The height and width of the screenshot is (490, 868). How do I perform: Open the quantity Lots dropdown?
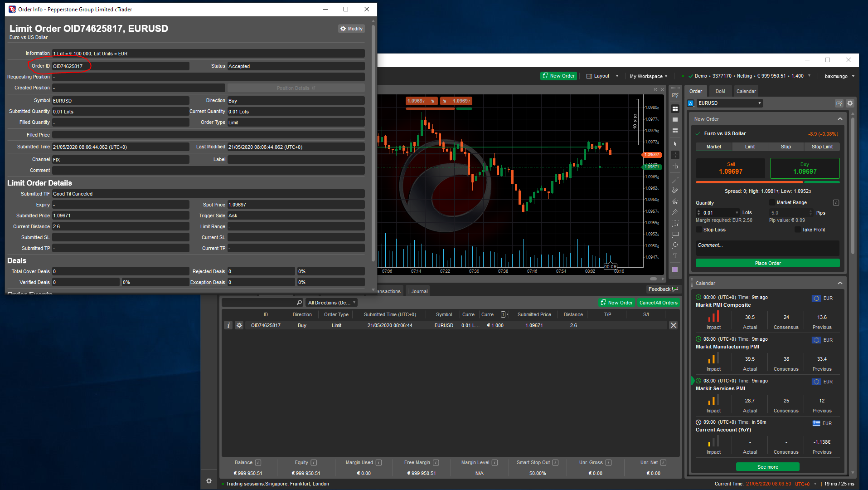click(737, 213)
